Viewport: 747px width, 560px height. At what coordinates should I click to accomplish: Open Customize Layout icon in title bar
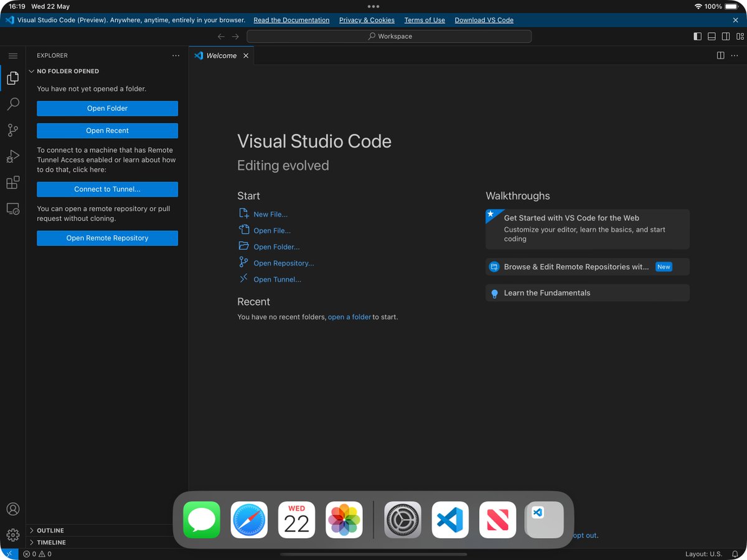coord(739,36)
